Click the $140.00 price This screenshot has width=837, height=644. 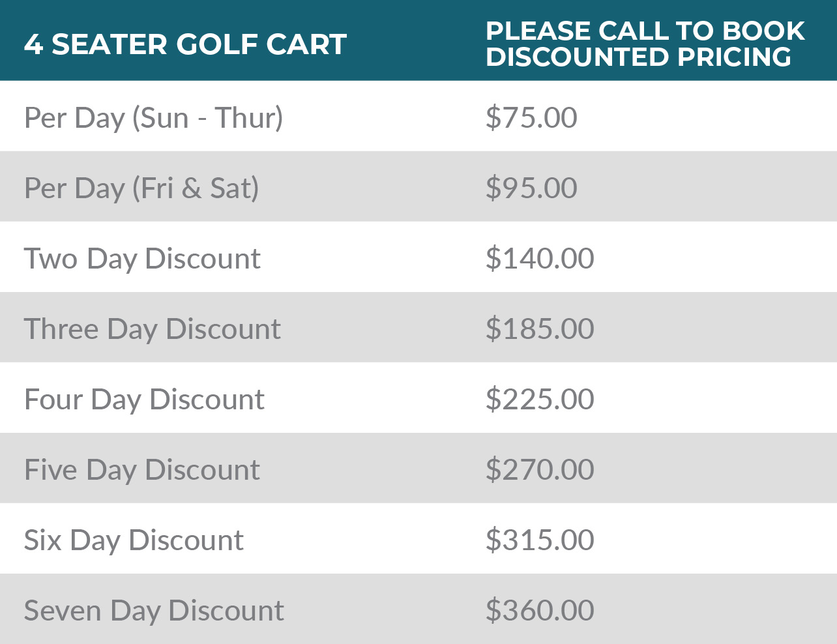(x=540, y=259)
